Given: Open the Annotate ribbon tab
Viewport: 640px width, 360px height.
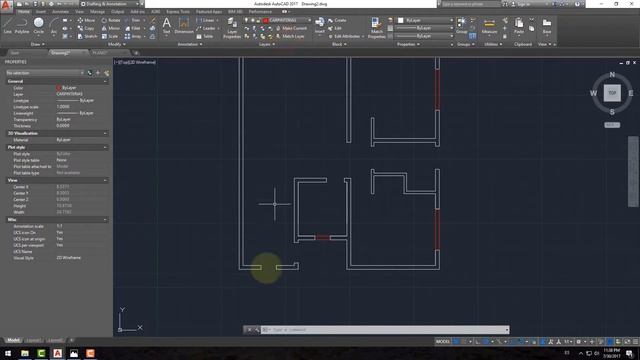Looking at the screenshot, I should (x=60, y=11).
